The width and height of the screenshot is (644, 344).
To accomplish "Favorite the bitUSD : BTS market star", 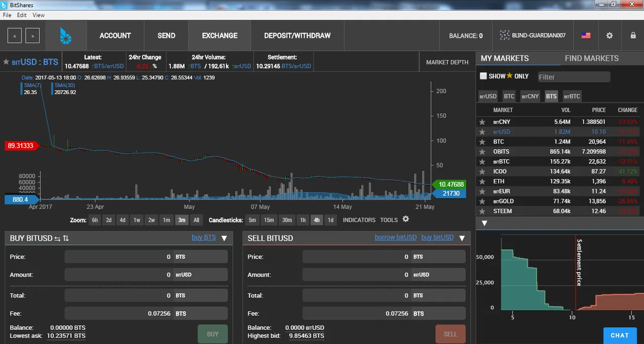I will point(6,62).
